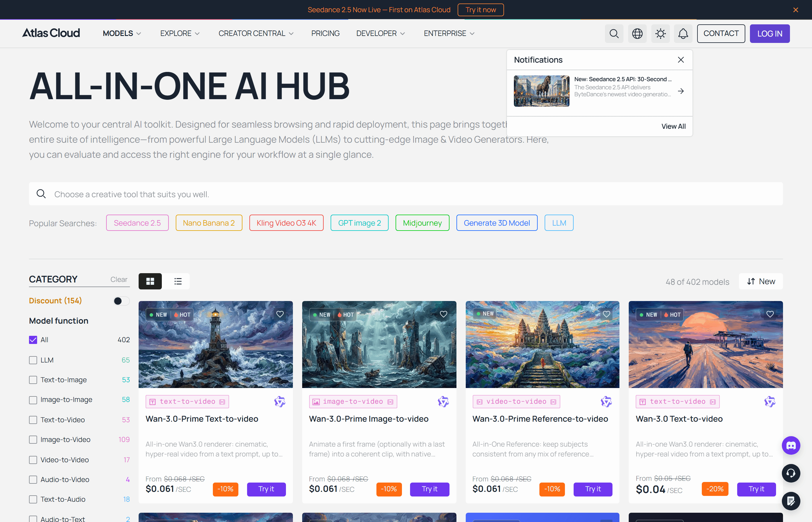Select the Kling Video O3 4K tag
The image size is (812, 522).
tap(286, 223)
